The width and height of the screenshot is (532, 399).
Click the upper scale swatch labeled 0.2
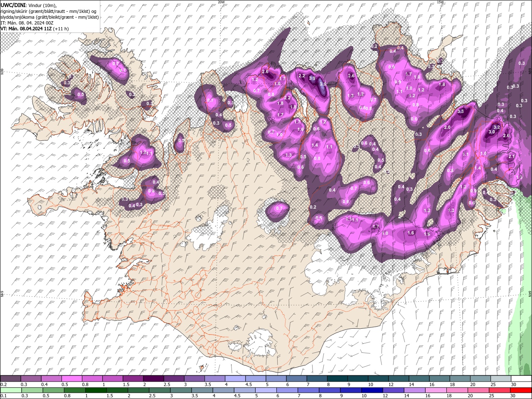click(10, 379)
